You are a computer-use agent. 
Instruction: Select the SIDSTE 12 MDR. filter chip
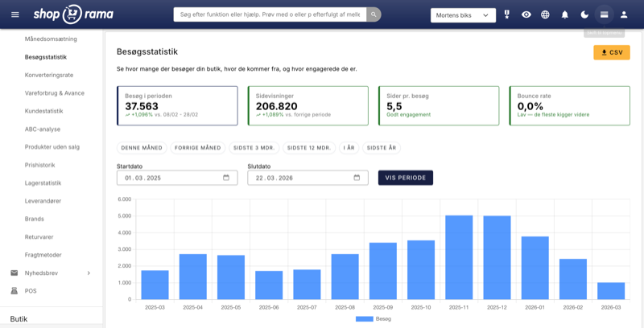[x=309, y=148]
